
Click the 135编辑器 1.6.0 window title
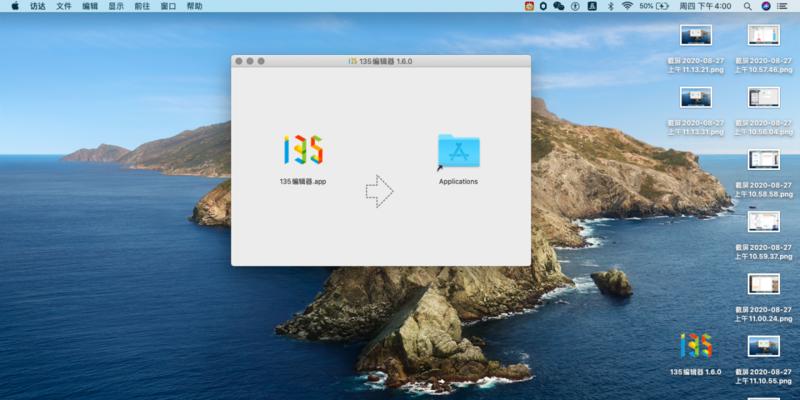[x=386, y=61]
